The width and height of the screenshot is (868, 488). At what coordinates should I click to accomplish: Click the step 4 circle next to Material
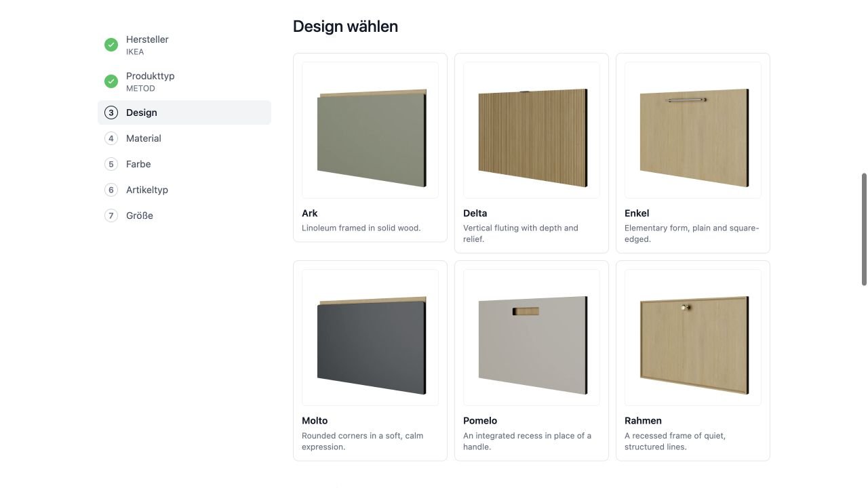point(111,138)
